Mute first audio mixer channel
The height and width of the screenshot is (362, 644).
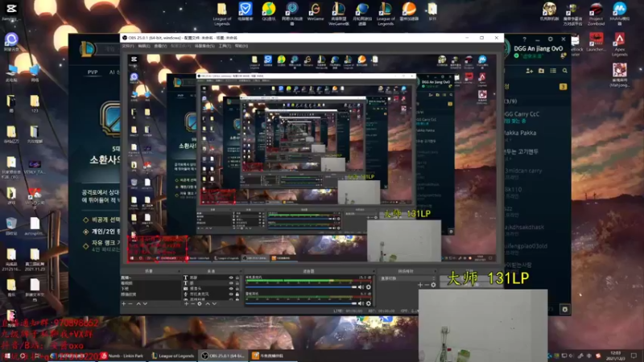361,287
